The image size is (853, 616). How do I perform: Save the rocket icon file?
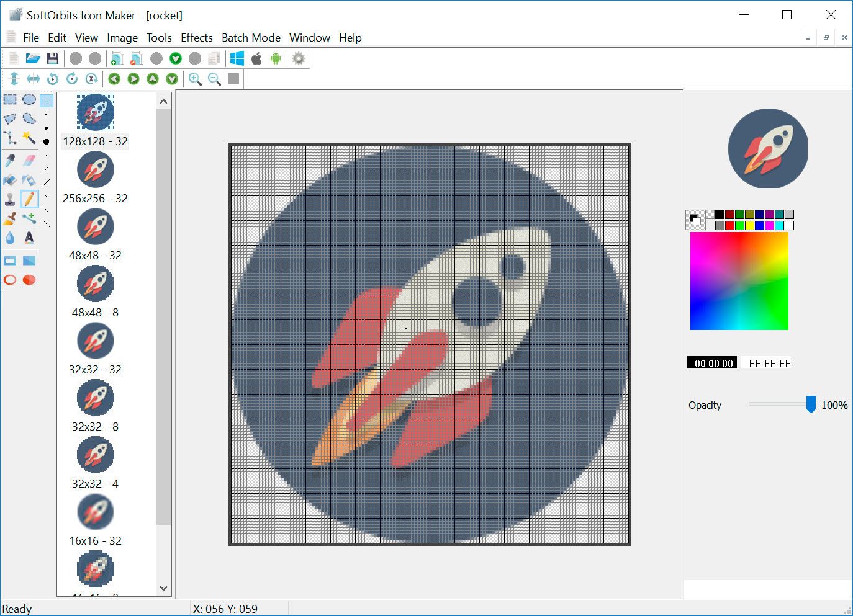[x=53, y=58]
